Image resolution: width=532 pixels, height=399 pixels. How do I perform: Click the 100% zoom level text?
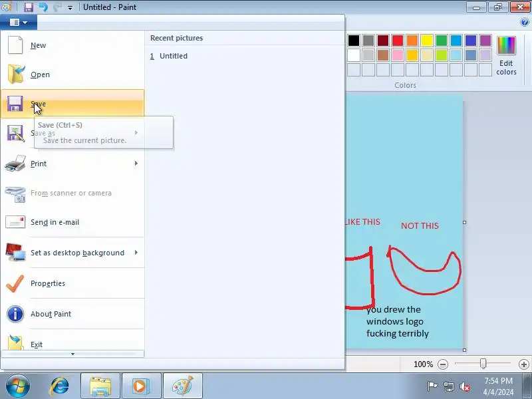(423, 364)
